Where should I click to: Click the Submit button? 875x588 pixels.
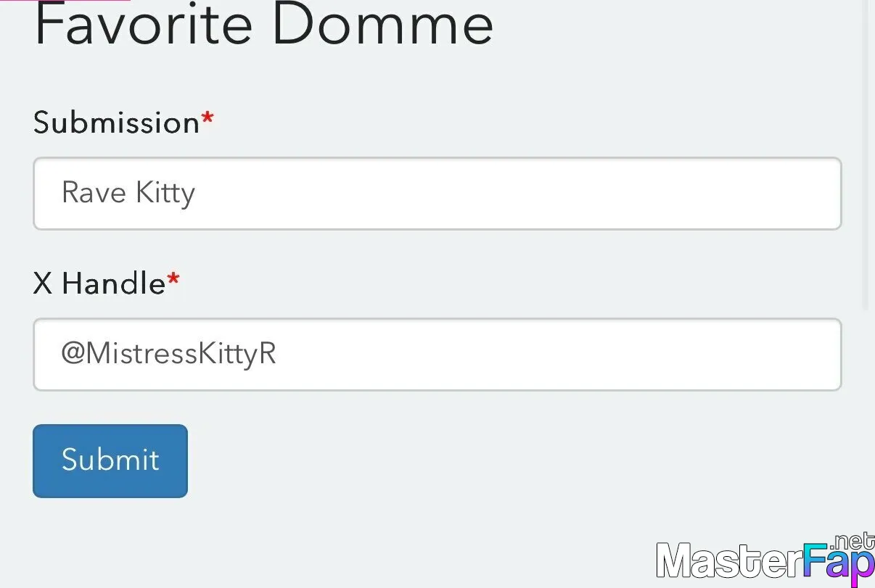click(110, 460)
